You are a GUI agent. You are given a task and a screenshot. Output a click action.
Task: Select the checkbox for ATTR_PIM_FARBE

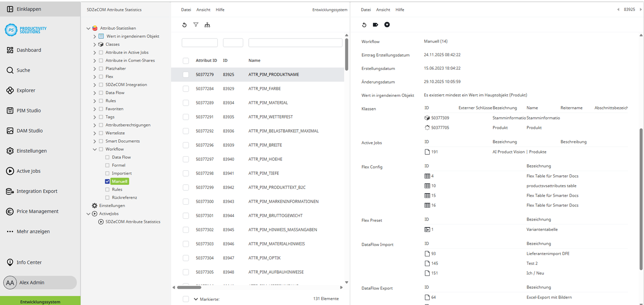tap(186, 88)
